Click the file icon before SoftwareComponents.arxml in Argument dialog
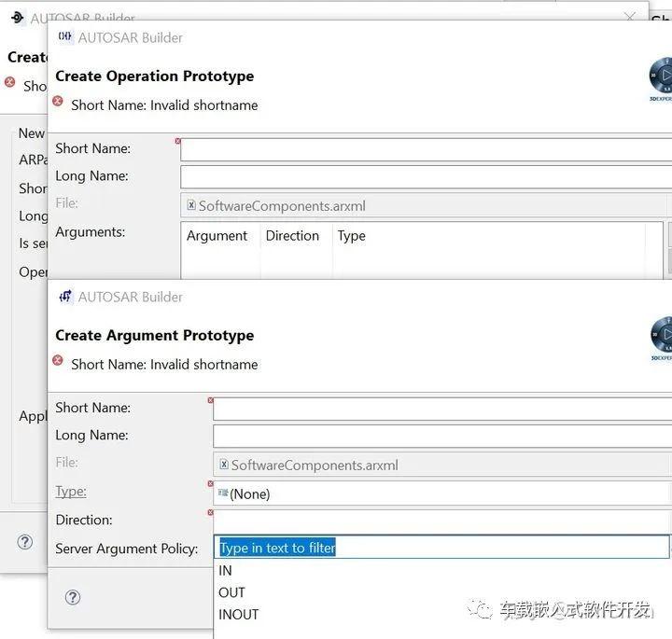The image size is (672, 639). 224,465
